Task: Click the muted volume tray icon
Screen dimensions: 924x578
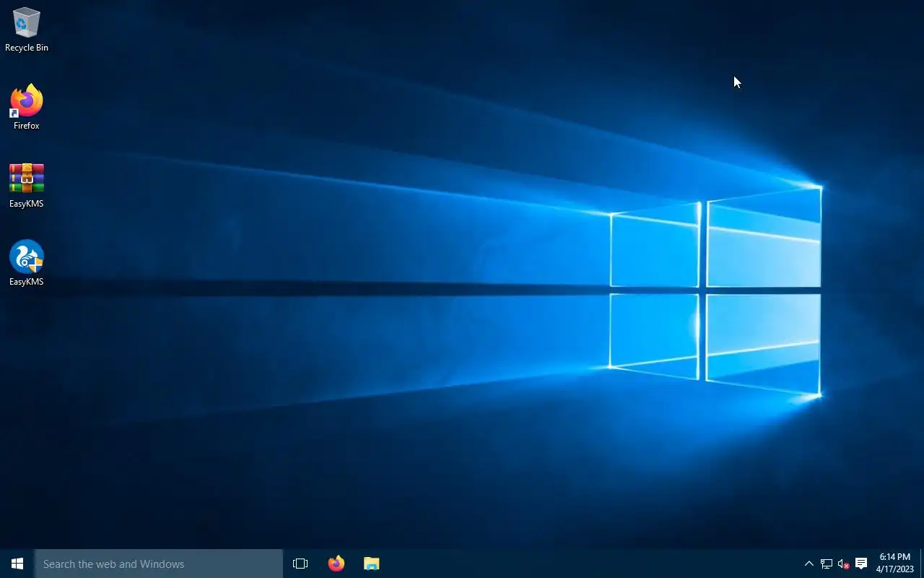Action: [844, 564]
